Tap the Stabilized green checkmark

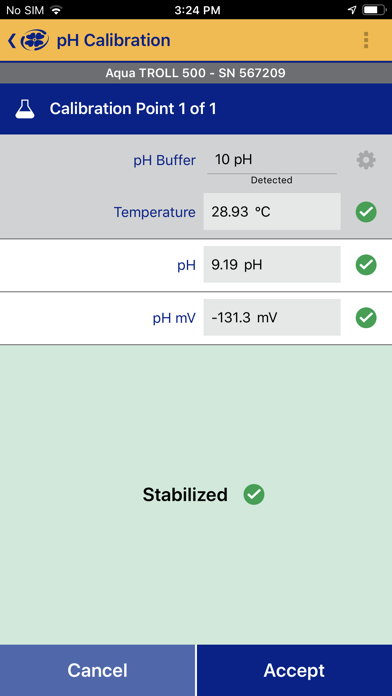(254, 494)
